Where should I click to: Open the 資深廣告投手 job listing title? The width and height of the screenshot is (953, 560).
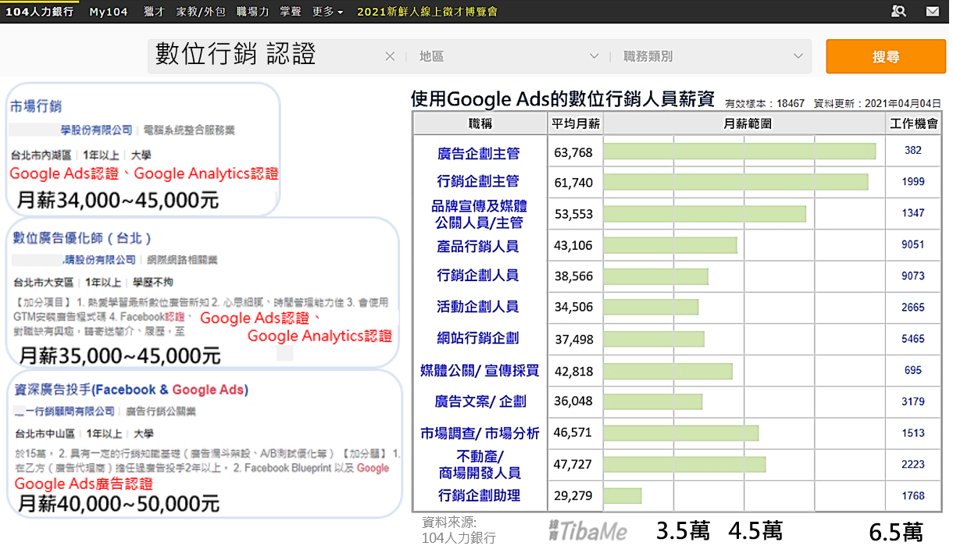point(130,389)
